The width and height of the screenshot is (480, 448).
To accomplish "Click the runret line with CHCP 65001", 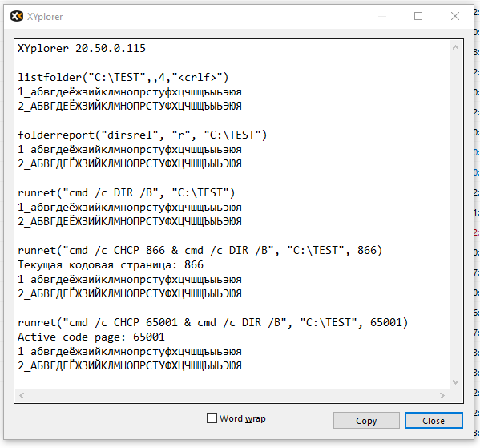I will [213, 322].
